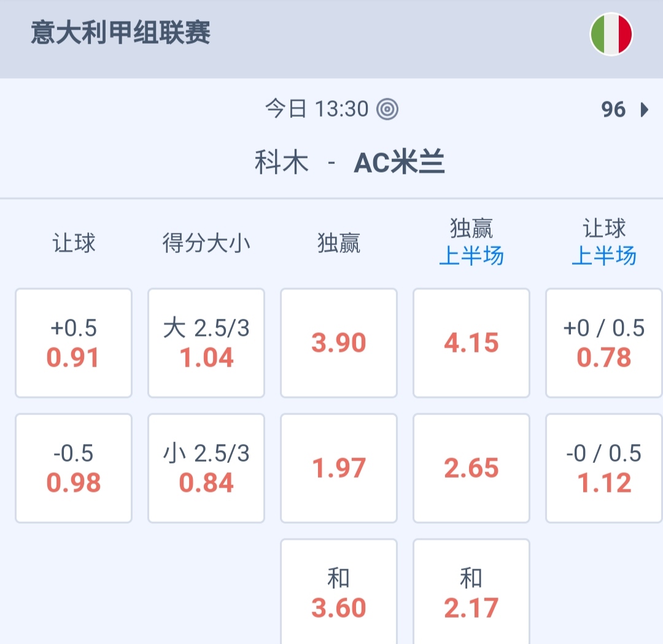Viewport: 663px width, 644px height.
Task: Select handicap -0.5 at 0.98 odds
Action: 74,468
